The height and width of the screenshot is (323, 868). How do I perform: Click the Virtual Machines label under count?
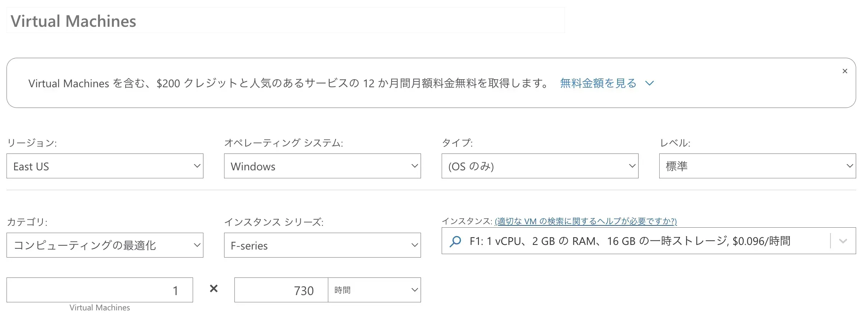[x=100, y=308]
